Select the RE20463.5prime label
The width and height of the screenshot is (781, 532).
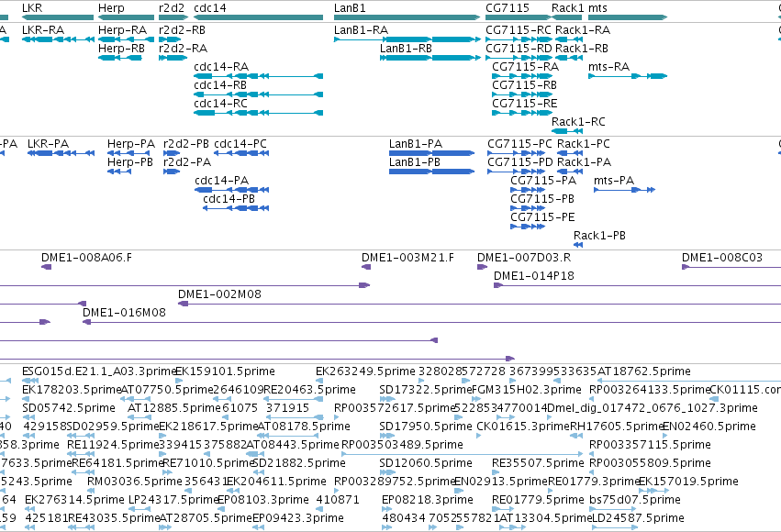[x=309, y=390]
